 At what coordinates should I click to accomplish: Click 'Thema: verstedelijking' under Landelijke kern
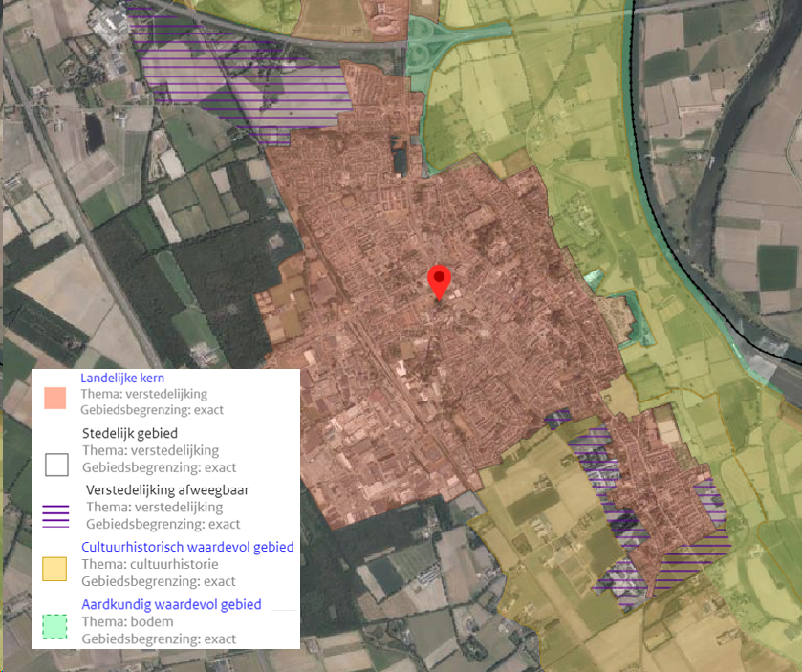pyautogui.click(x=143, y=394)
